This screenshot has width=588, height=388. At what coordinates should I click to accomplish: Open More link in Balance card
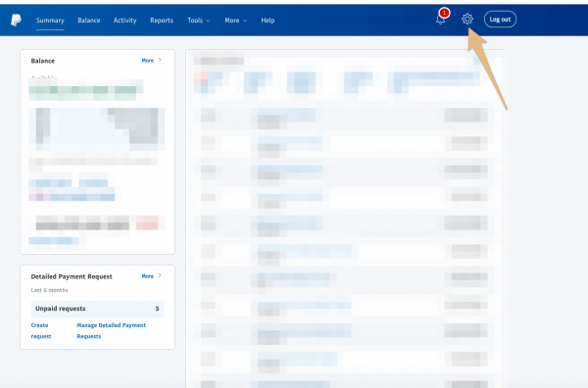[148, 61]
